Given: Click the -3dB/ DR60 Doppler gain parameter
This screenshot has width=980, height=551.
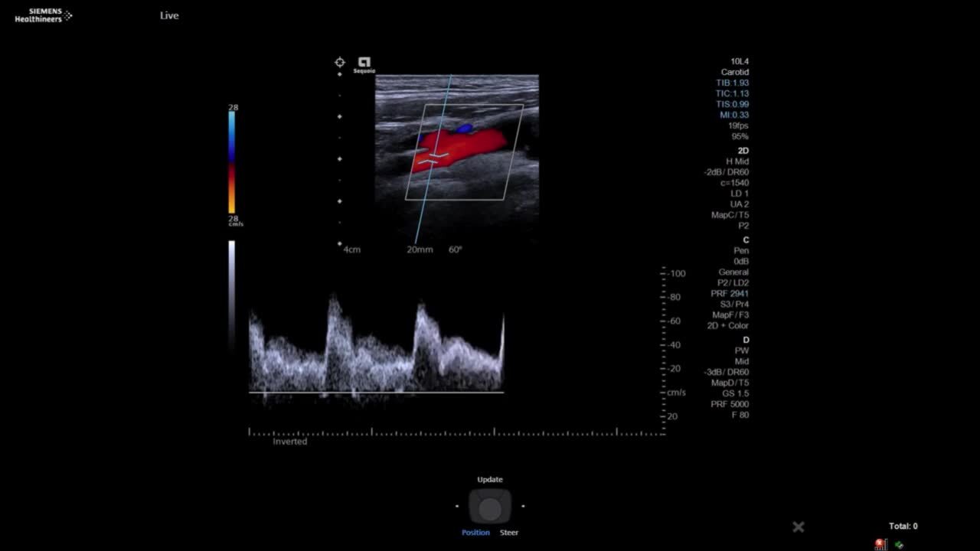Looking at the screenshot, I should click(x=727, y=372).
